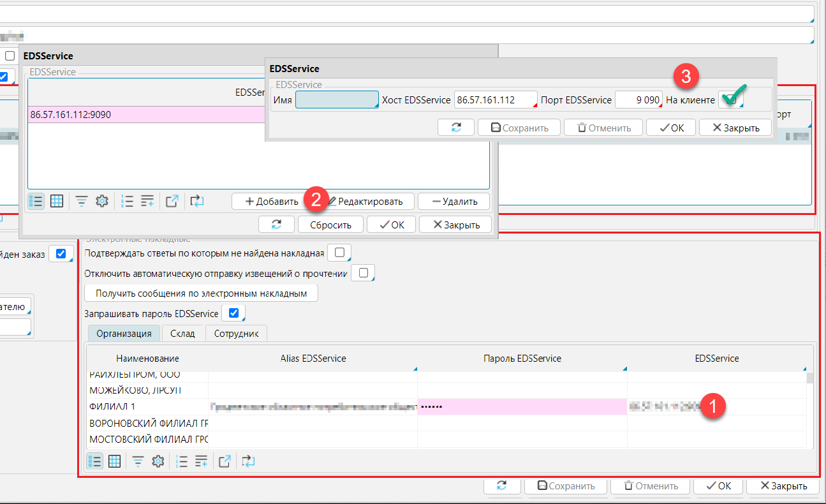The height and width of the screenshot is (504, 826).
Task: Click the list view icon in EDSService list dialog
Action: 36,201
